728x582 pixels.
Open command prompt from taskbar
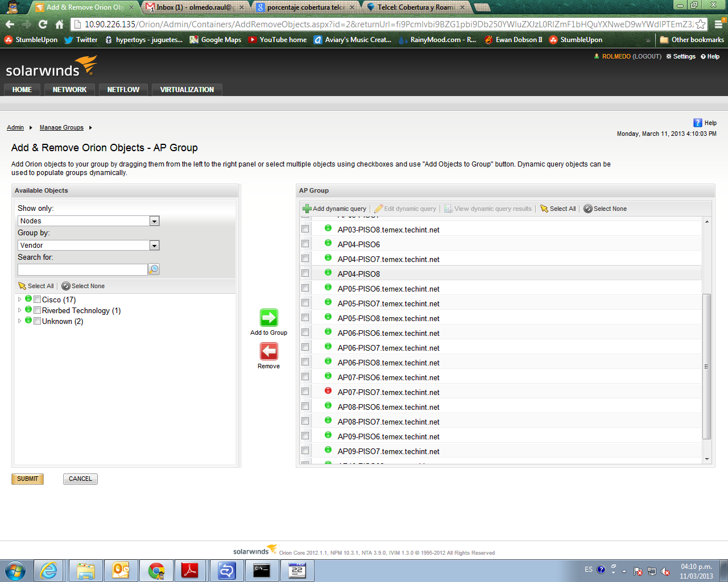[x=262, y=571]
